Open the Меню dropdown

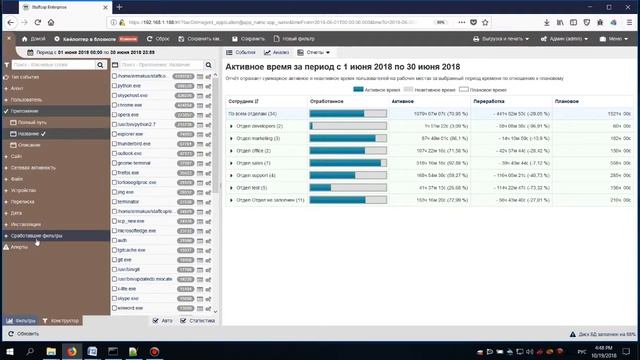coord(613,39)
